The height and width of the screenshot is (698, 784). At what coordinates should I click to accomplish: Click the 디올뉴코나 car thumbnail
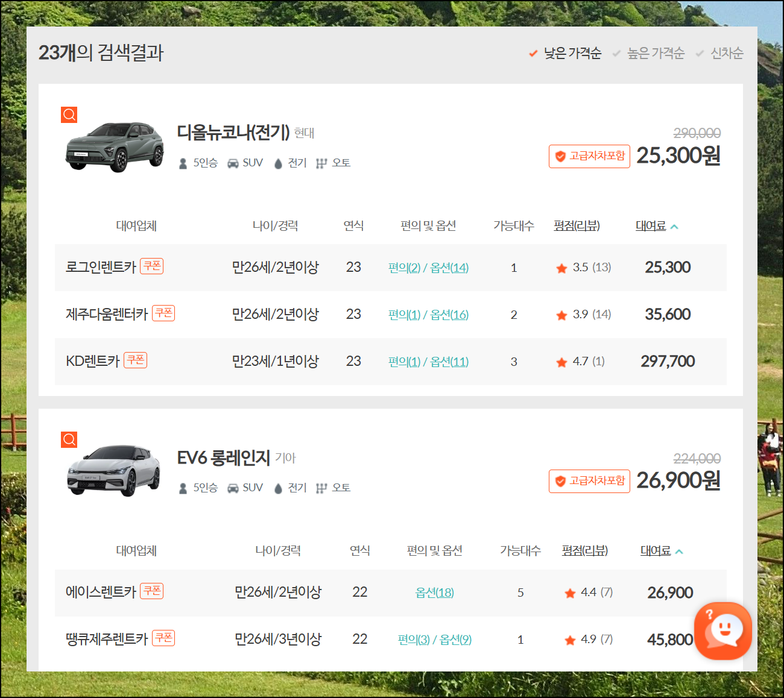(x=115, y=147)
